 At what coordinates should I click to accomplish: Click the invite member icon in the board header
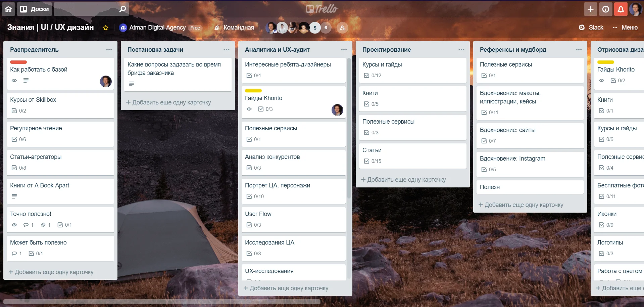(342, 28)
